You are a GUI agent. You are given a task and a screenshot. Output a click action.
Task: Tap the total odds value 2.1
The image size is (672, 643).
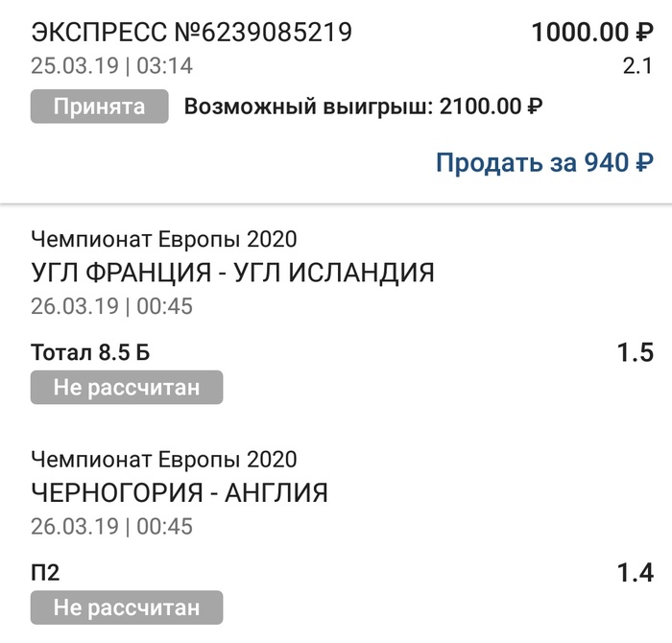(637, 66)
